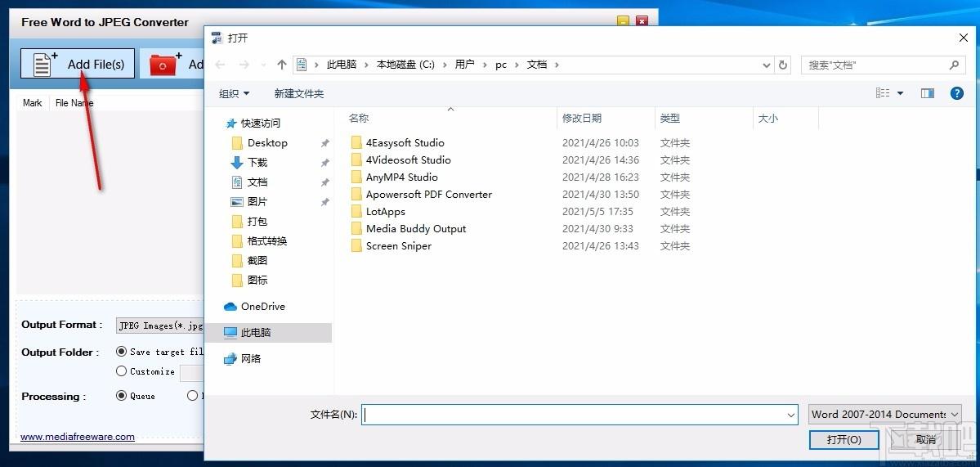Click the 打开(O) button
Image resolution: width=980 pixels, height=467 pixels.
coord(844,439)
